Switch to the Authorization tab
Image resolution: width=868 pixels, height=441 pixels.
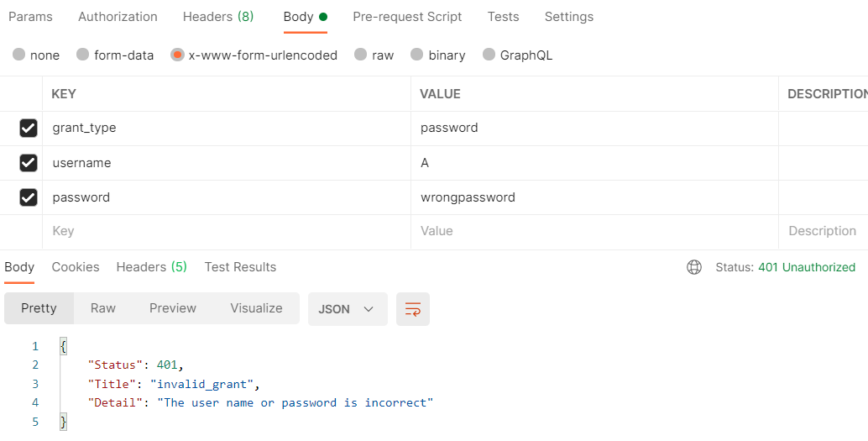tap(118, 17)
